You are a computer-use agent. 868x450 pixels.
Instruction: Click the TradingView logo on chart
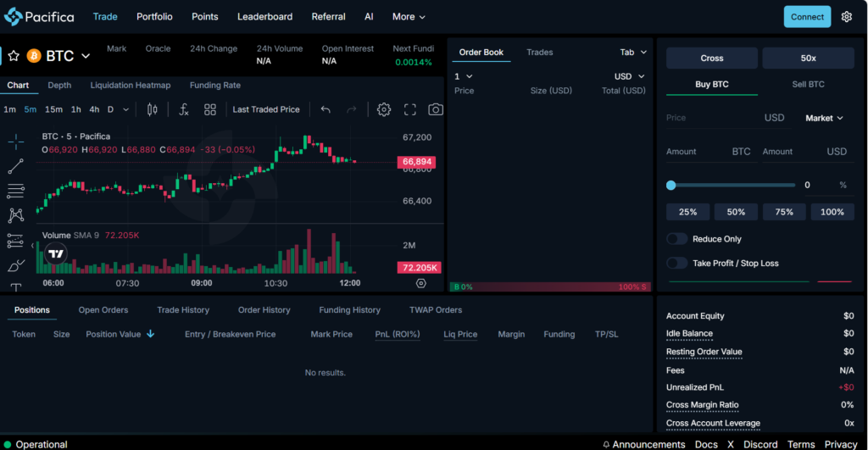[56, 254]
